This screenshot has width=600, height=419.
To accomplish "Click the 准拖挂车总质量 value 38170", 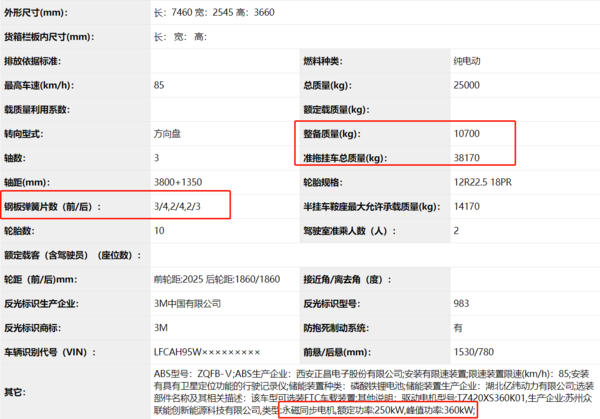I will [x=468, y=157].
